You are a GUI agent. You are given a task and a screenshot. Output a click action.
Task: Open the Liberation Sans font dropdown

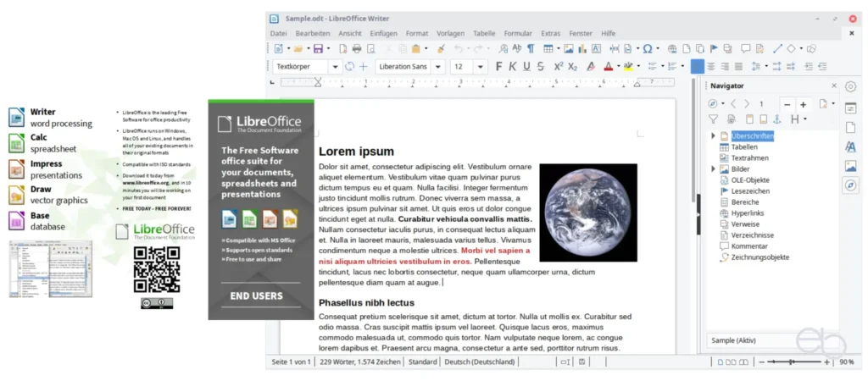[x=438, y=66]
